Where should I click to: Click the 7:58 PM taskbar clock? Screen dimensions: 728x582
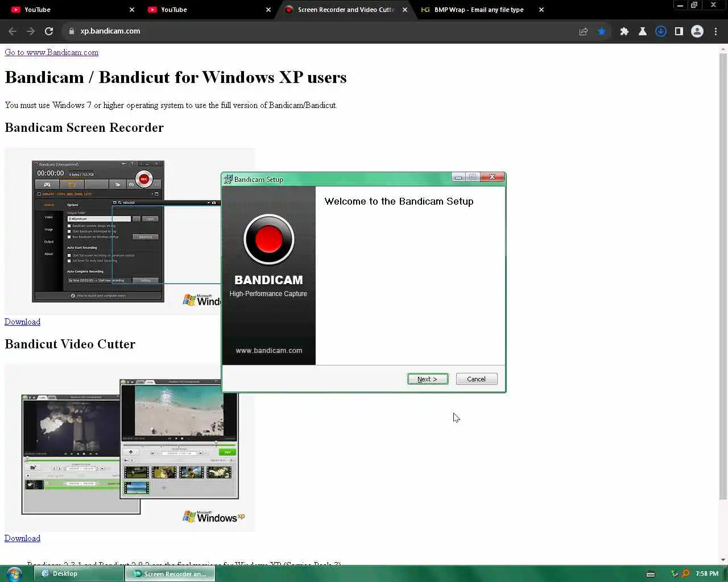point(707,573)
